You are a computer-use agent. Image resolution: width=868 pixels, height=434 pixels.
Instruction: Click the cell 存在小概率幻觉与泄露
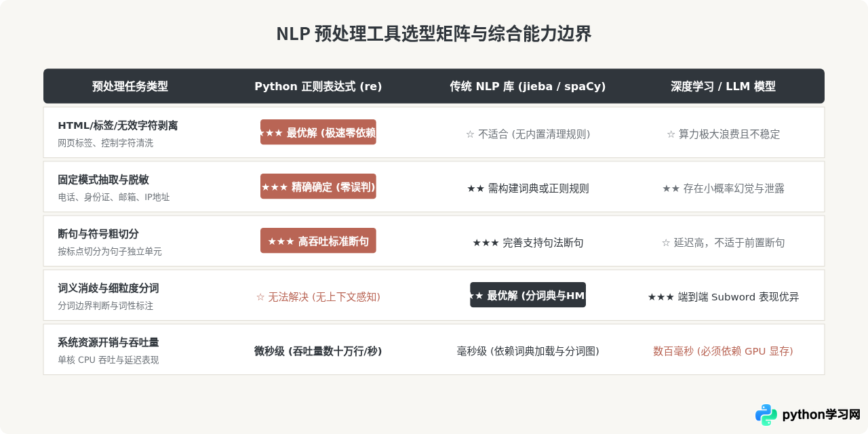723,189
